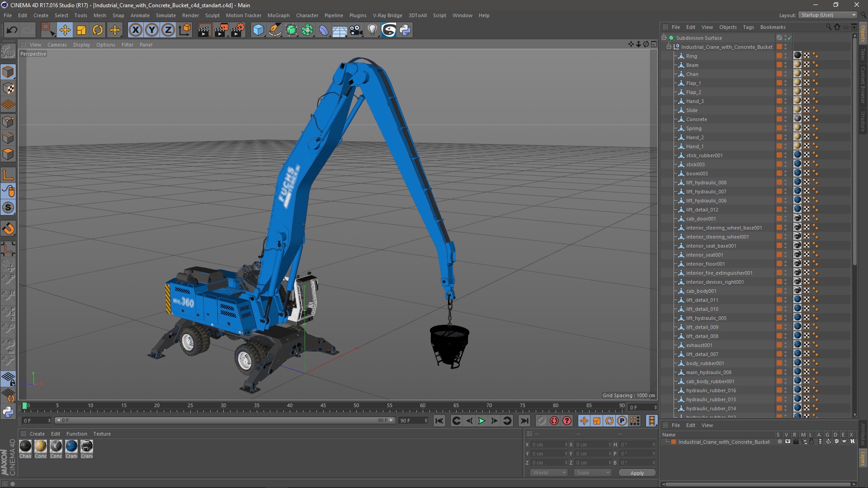Image resolution: width=868 pixels, height=488 pixels.
Task: Click current frame field stepper on timeline
Action: (656, 408)
